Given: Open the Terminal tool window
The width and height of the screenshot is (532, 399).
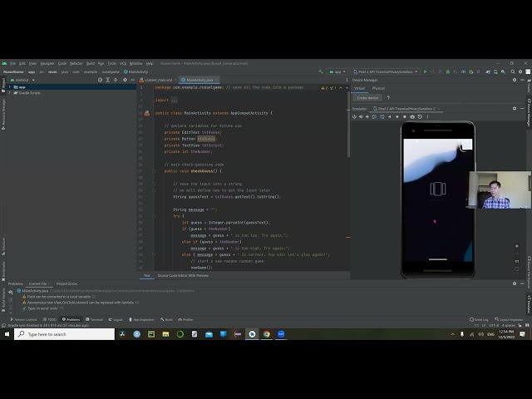Looking at the screenshot, I should coord(94,319).
